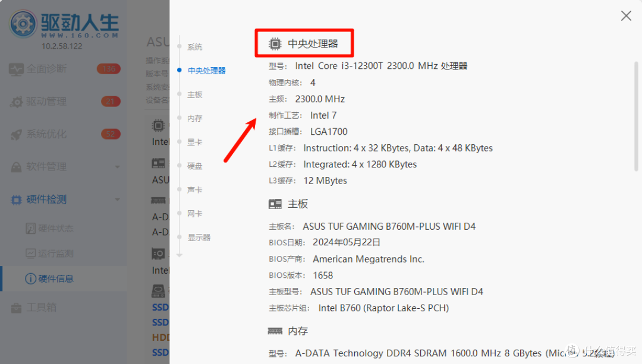This screenshot has height=364, width=642.
Task: Click the memory stick icon beside 内存 heading
Action: click(x=275, y=331)
